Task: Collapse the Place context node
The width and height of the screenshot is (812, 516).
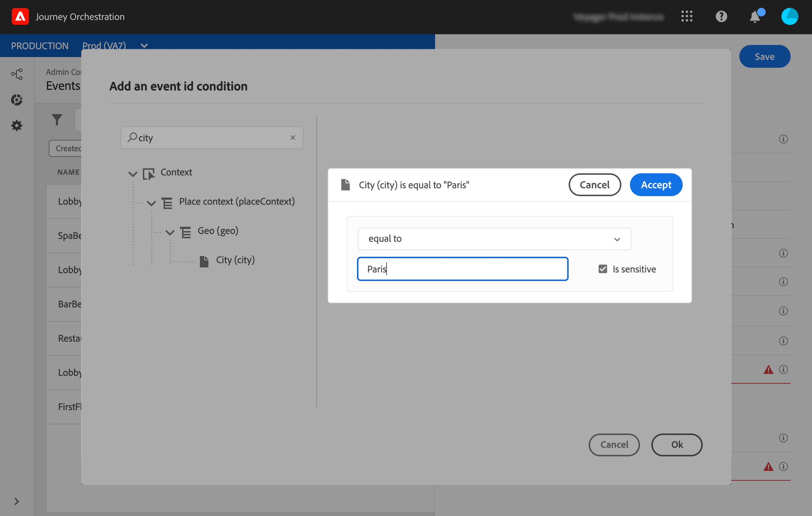Action: coord(151,203)
